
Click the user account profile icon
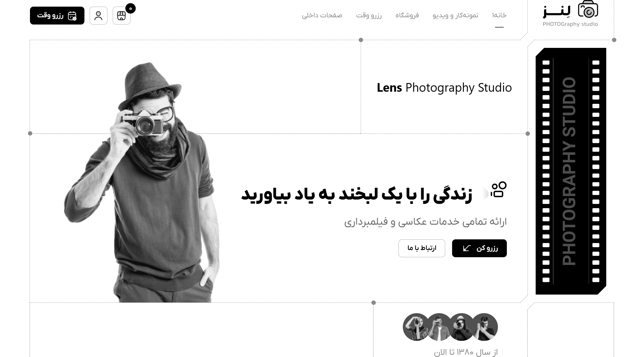(99, 16)
